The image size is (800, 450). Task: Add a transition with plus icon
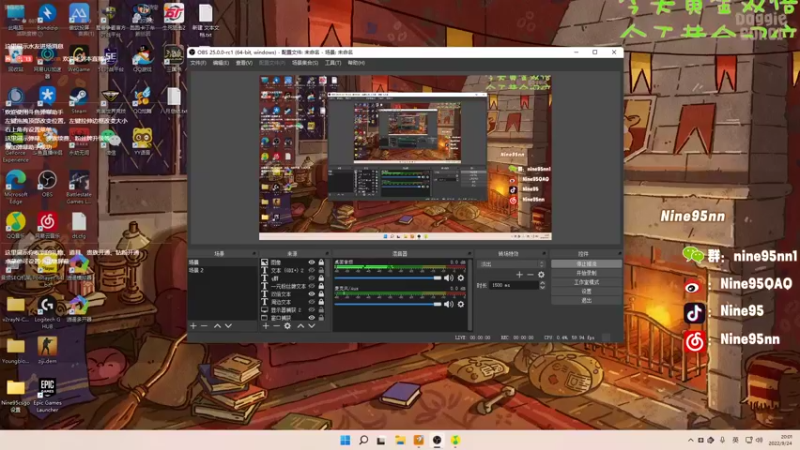pyautogui.click(x=519, y=274)
